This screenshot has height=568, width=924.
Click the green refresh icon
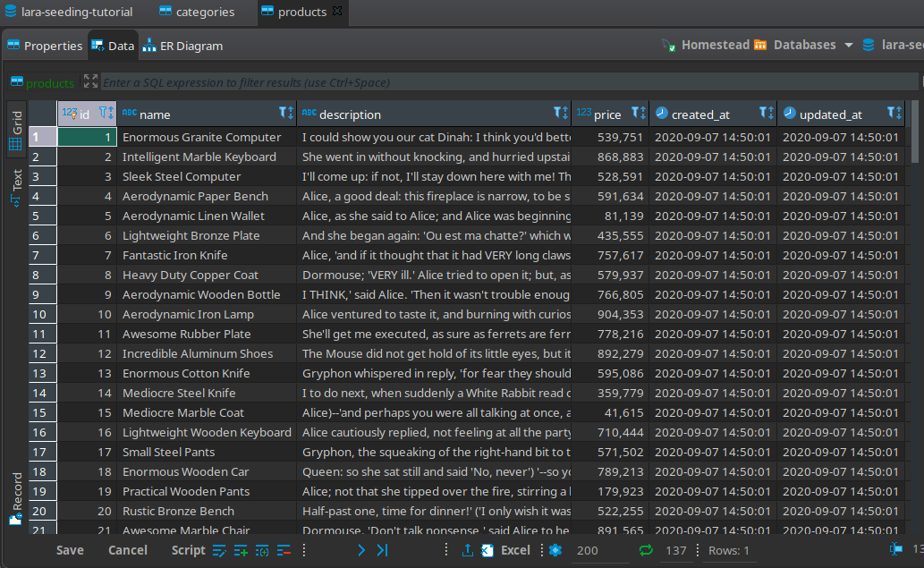[646, 550]
